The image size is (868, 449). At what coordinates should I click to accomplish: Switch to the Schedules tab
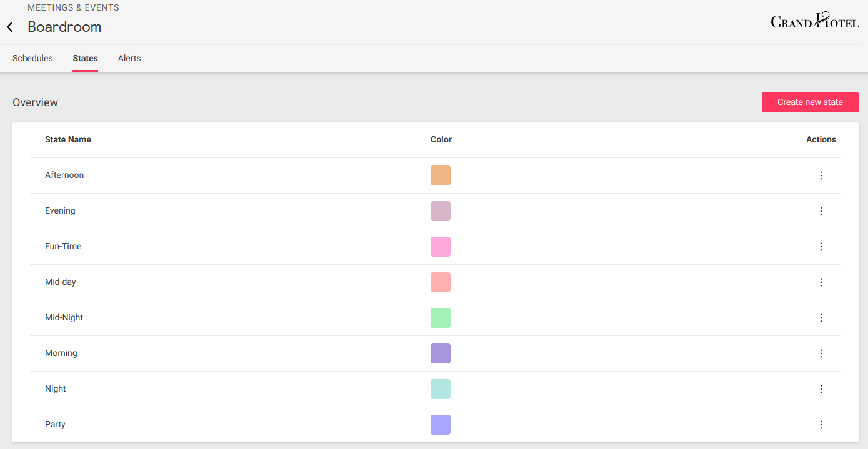(32, 58)
